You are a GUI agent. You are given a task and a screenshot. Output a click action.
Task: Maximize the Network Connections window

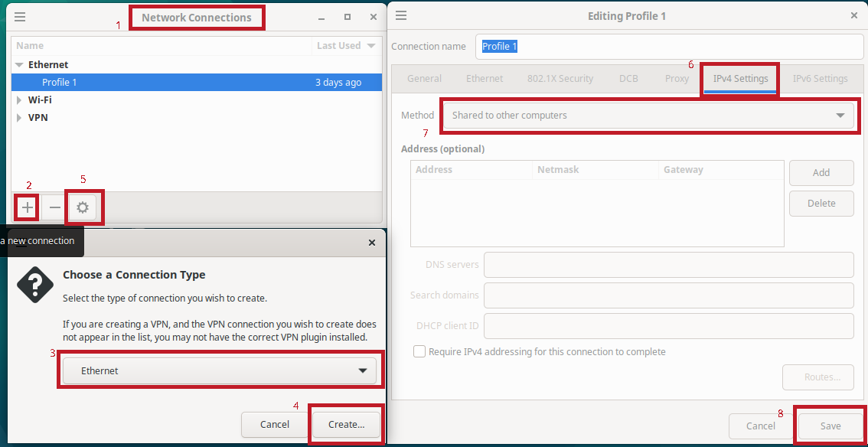[348, 17]
